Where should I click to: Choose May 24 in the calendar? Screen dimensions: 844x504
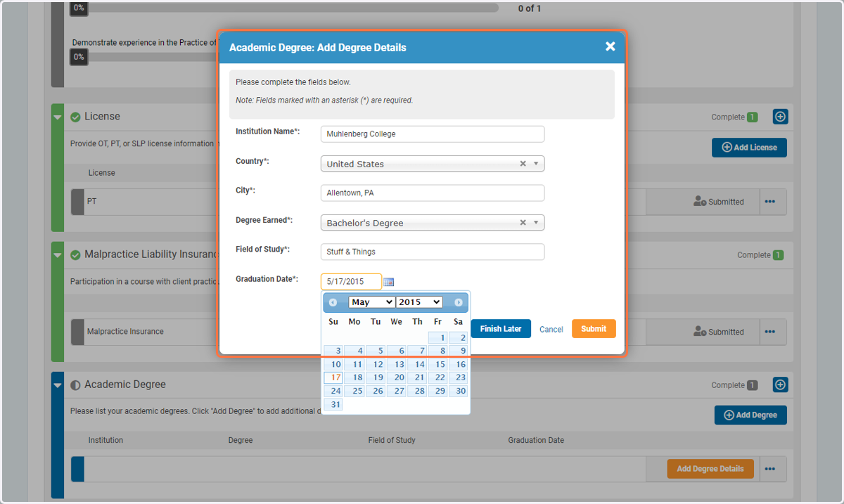tap(333, 391)
